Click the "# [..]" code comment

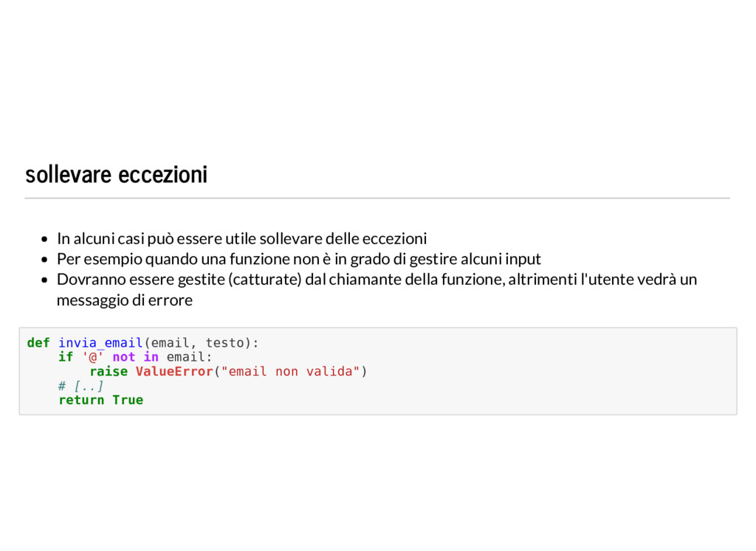click(80, 386)
